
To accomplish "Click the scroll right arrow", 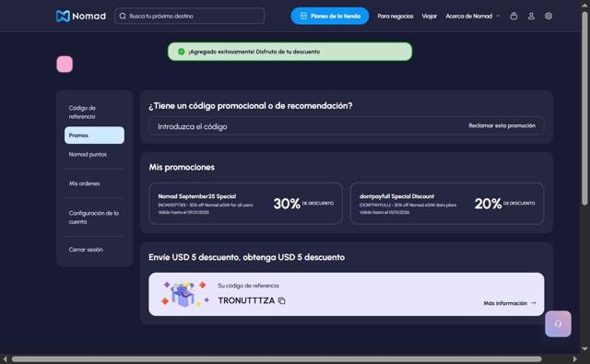I will click(x=574, y=359).
